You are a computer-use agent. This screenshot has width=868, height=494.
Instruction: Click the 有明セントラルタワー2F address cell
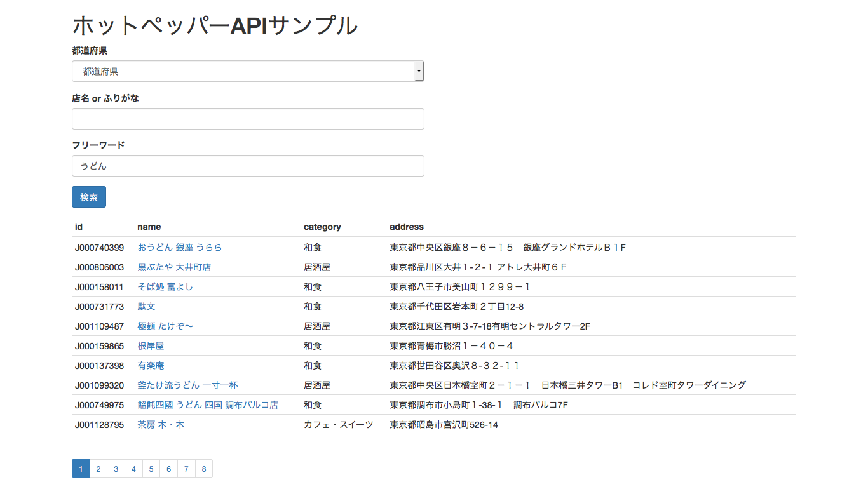click(490, 326)
